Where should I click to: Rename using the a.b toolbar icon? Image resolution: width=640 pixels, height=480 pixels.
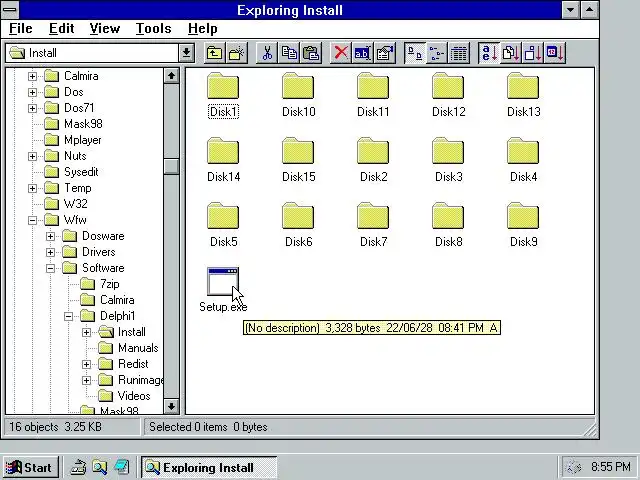(x=362, y=53)
